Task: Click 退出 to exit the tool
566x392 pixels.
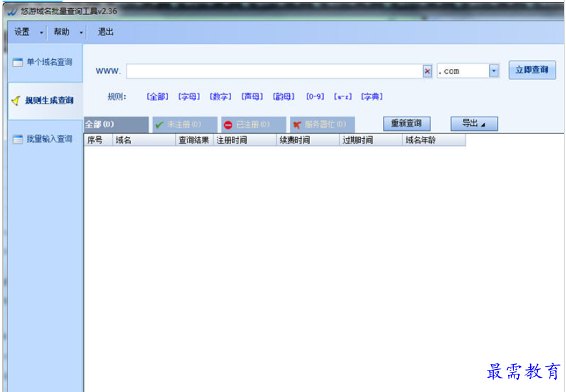Action: [x=106, y=32]
